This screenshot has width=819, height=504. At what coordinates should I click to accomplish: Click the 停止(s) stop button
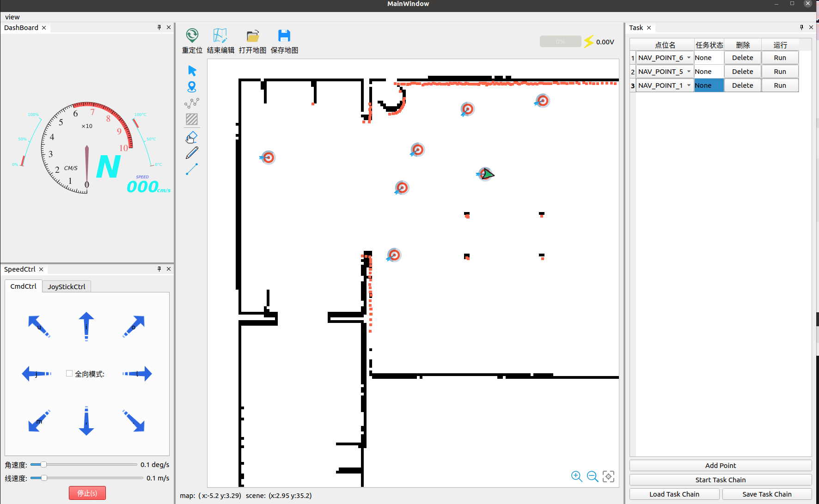[x=87, y=492]
